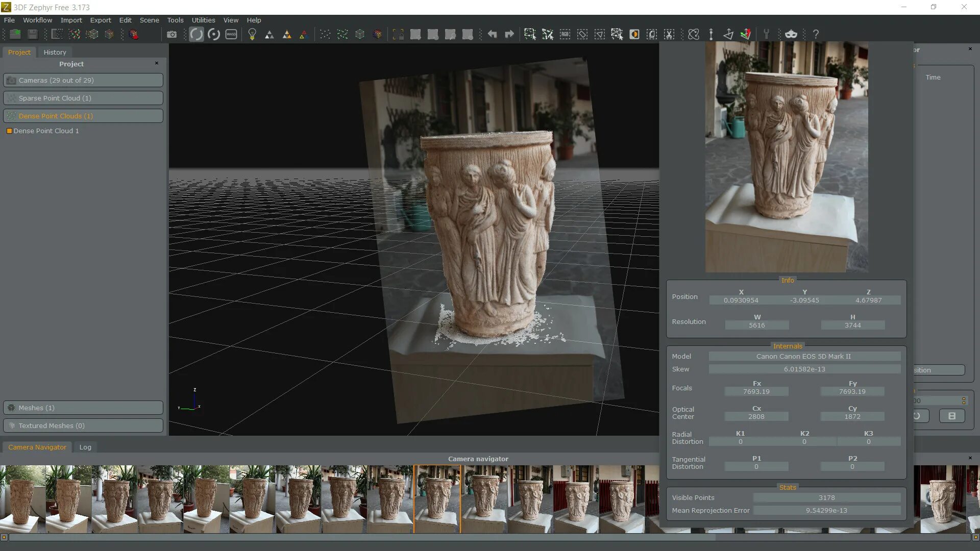Switch to the History tab
The width and height of the screenshot is (980, 551).
point(55,52)
